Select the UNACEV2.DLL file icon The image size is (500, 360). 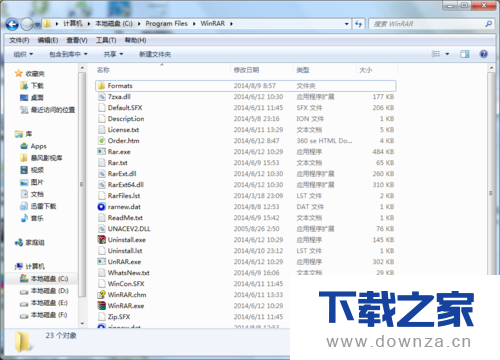(102, 229)
